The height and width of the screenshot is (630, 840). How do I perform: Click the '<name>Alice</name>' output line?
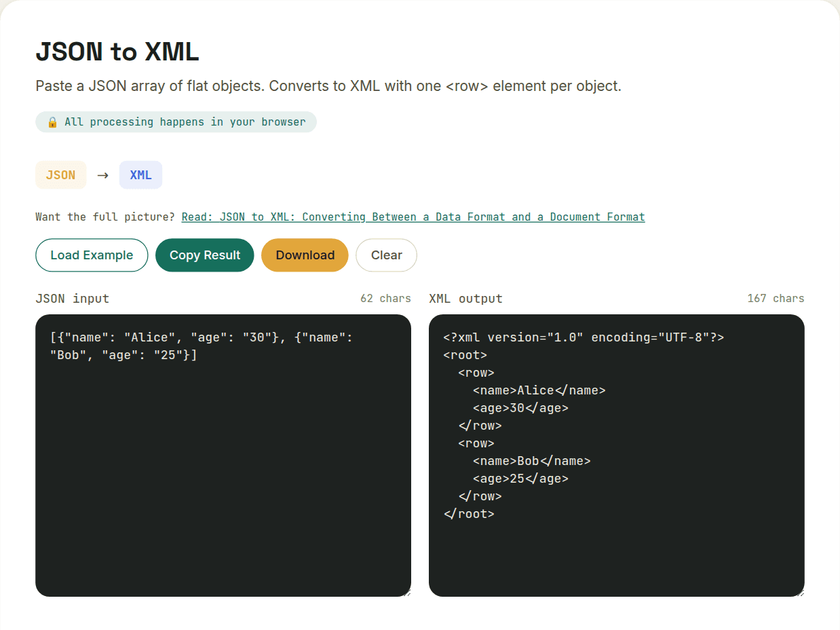point(539,390)
